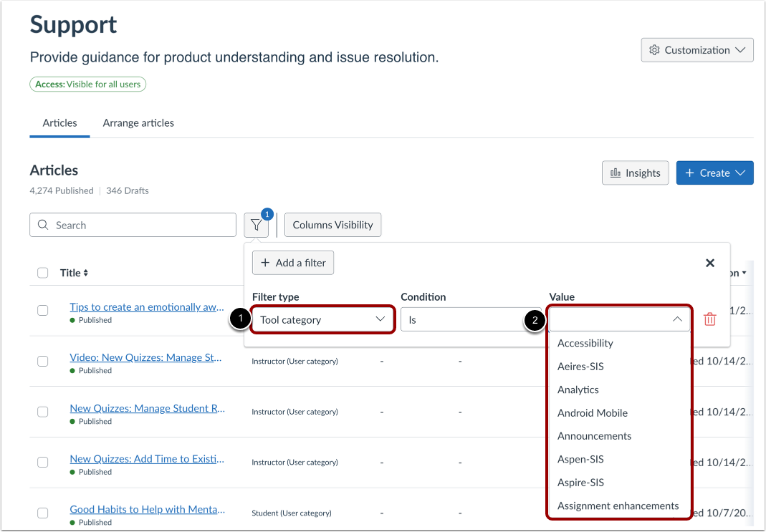Click the X to close the filter panel
Image resolution: width=766 pixels, height=532 pixels.
[x=709, y=263]
